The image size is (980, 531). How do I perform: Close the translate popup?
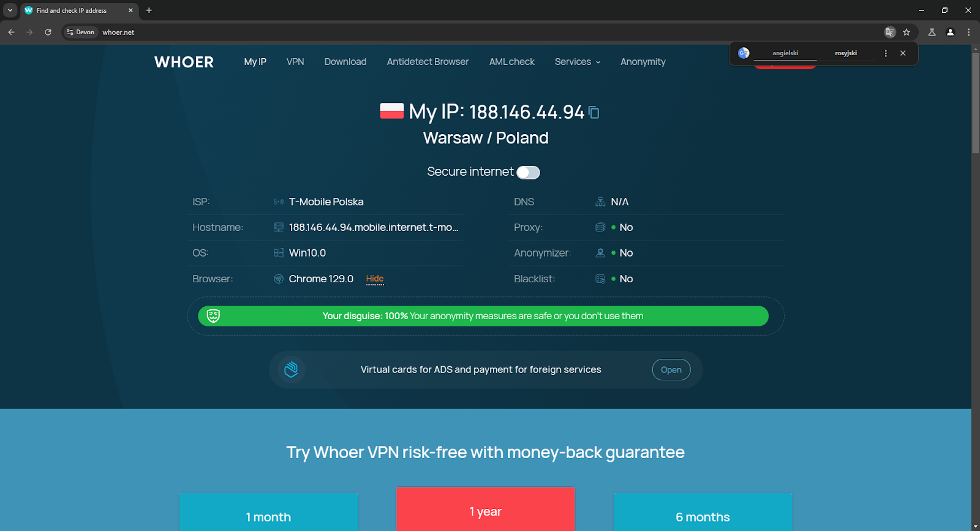click(x=903, y=53)
